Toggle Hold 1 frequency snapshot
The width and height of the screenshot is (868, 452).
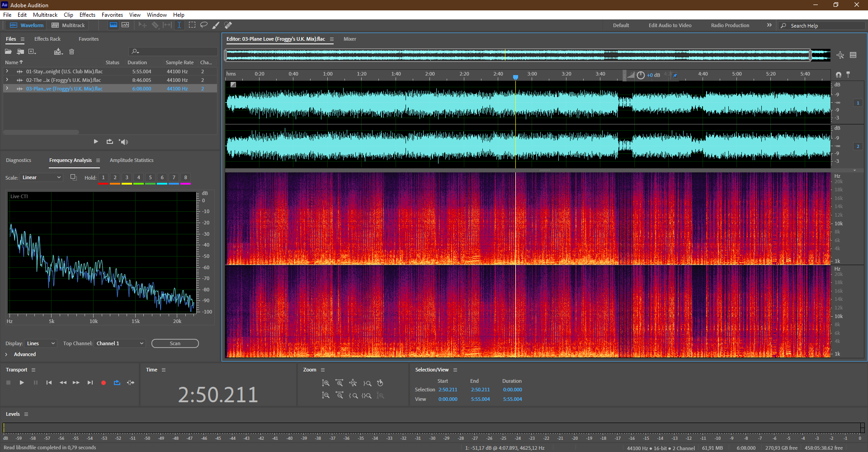[x=104, y=178]
